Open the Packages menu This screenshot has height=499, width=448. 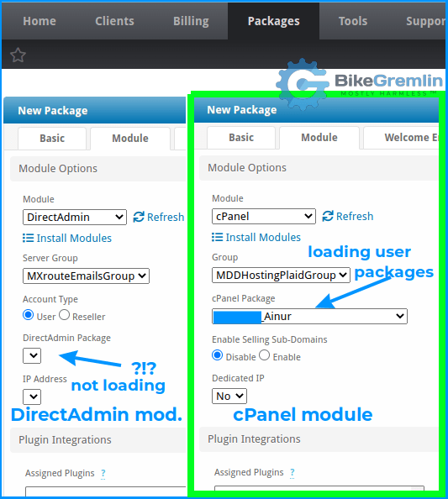coord(273,21)
